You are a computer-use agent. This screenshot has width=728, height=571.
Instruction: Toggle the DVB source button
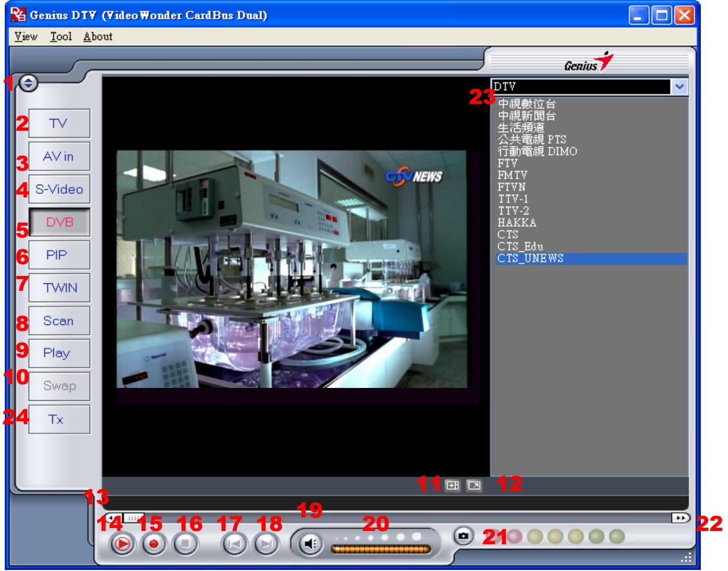59,222
